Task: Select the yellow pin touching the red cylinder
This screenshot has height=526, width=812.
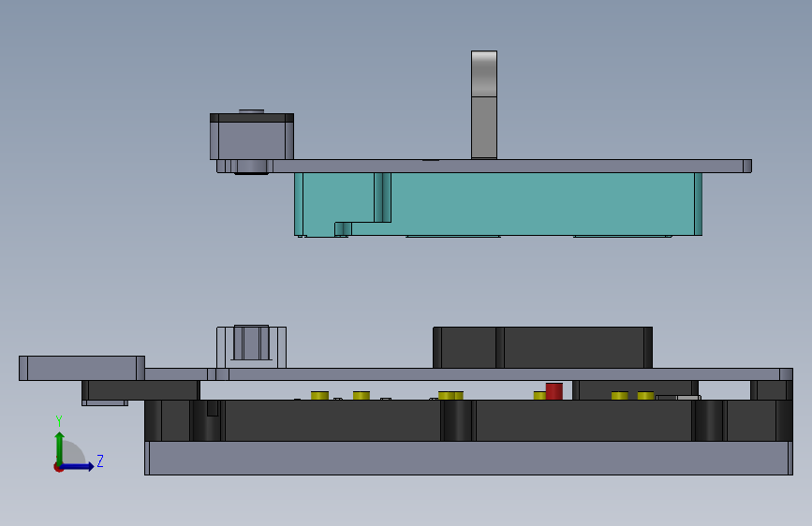Action: click(539, 396)
